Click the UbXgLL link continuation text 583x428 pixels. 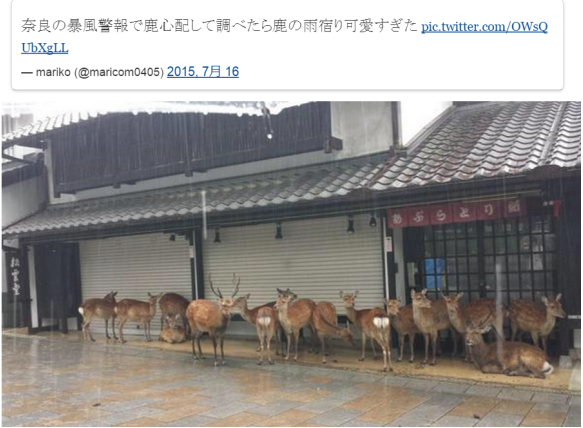[45, 48]
